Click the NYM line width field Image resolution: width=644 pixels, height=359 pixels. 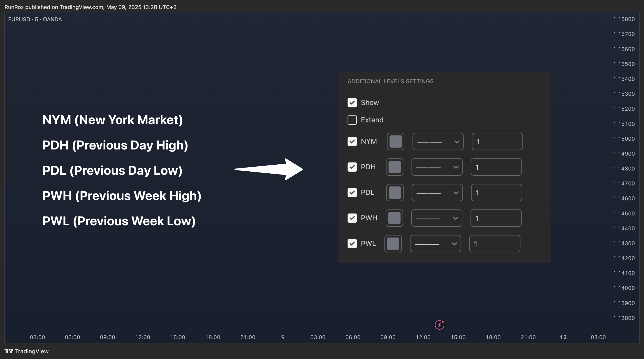(497, 142)
